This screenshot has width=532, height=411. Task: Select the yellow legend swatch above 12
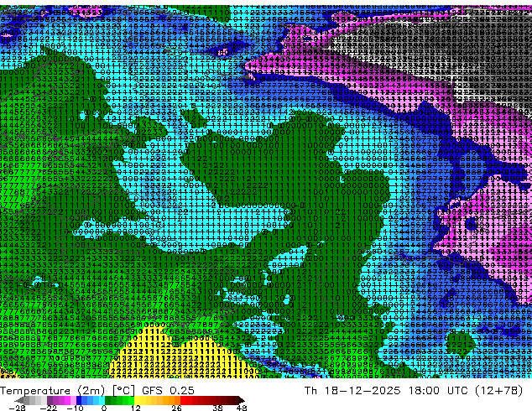pos(137,400)
